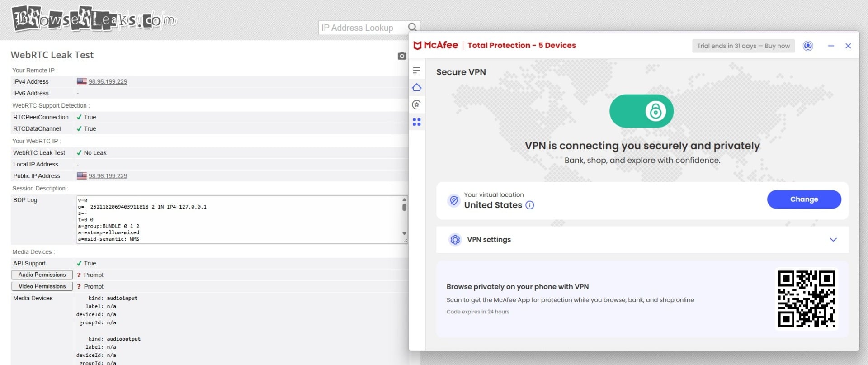Image resolution: width=868 pixels, height=365 pixels.
Task: Click the QR code image
Action: 807,299
